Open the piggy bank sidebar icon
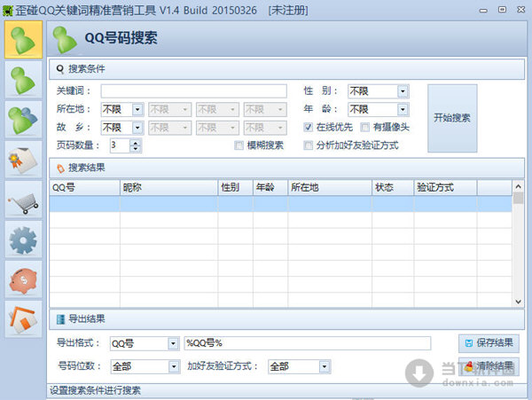532x400 pixels. [x=23, y=280]
